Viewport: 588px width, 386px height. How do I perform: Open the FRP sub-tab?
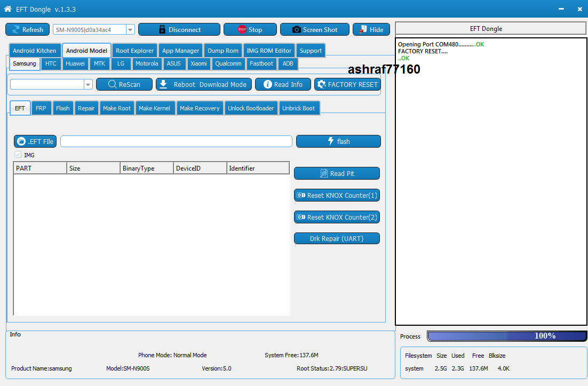coord(41,108)
